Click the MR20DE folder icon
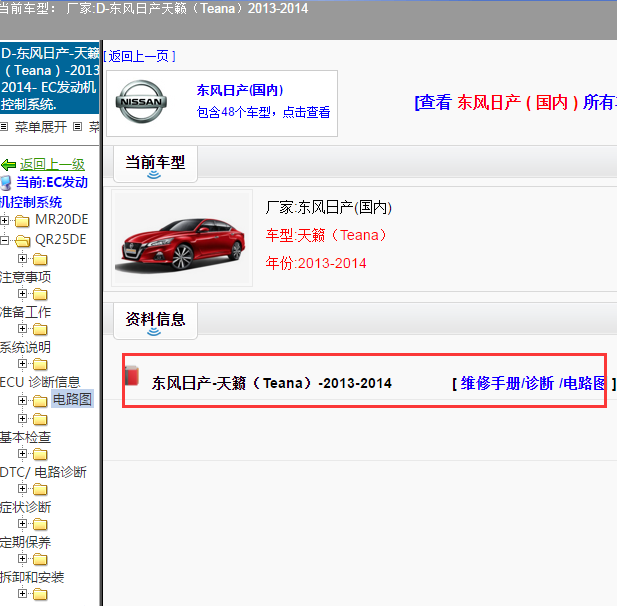Image resolution: width=617 pixels, height=606 pixels. tap(22, 221)
